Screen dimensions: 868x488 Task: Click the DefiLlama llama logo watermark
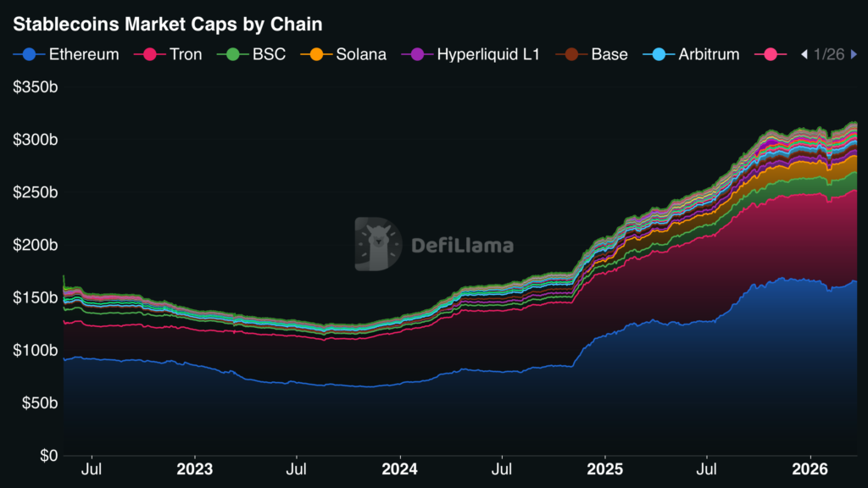[378, 245]
